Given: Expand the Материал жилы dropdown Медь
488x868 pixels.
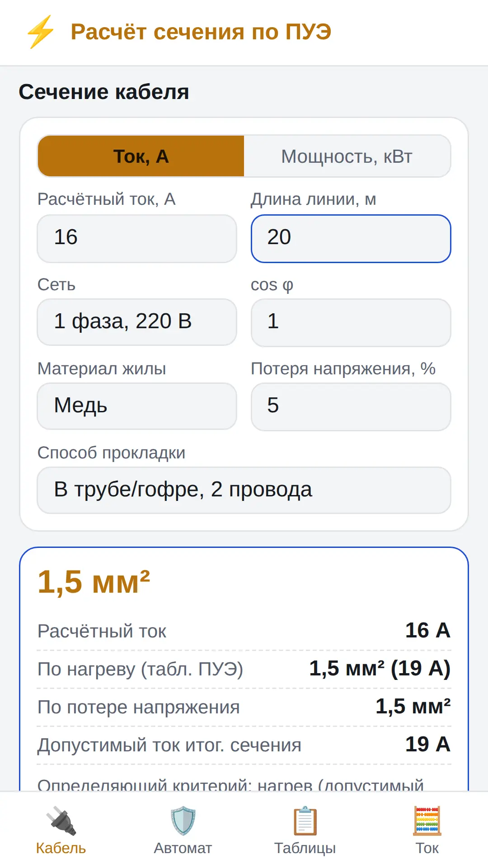Looking at the screenshot, I should (x=137, y=406).
